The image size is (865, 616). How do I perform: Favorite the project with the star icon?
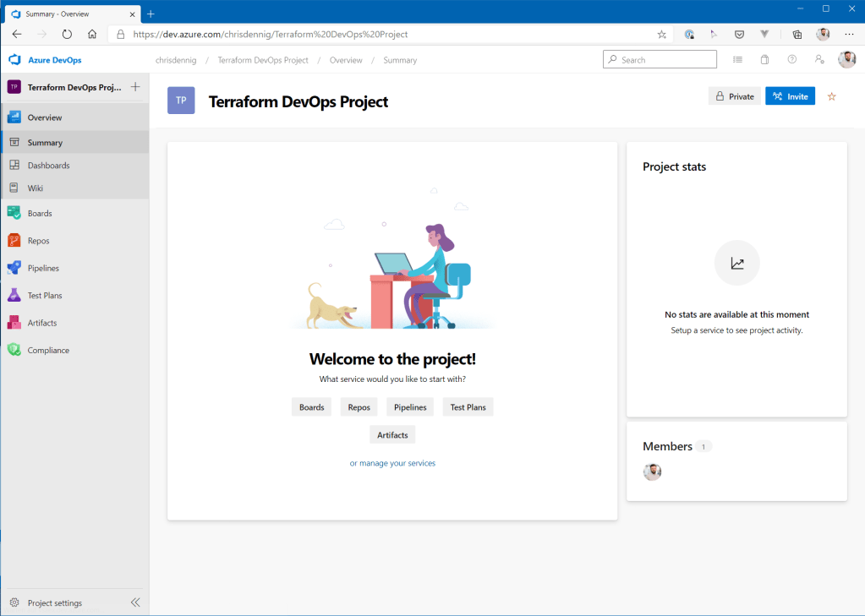click(x=831, y=96)
